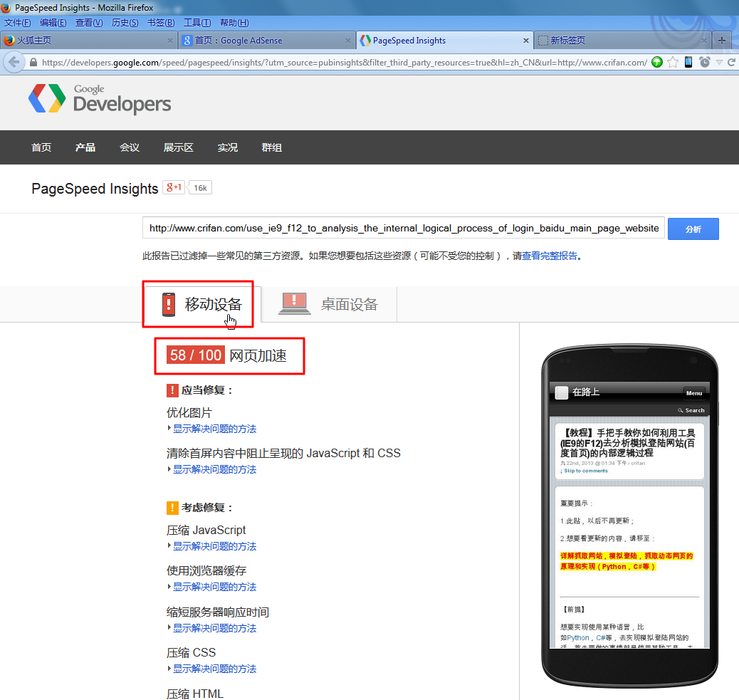
Task: Close the 火狐主页 tab
Action: [170, 41]
